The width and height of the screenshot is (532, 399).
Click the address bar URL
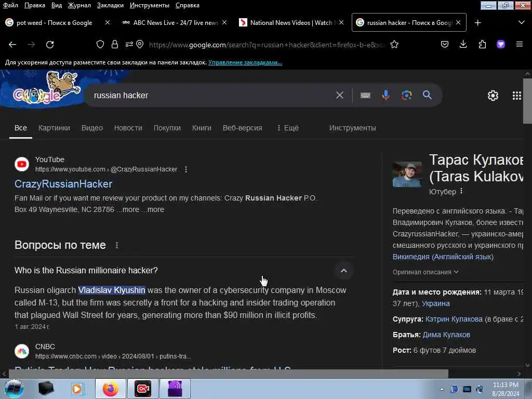tap(267, 45)
